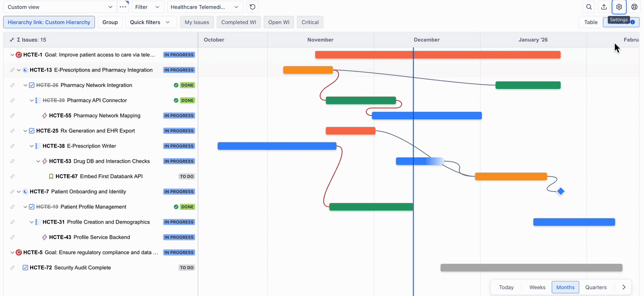Image resolution: width=644 pixels, height=296 pixels.
Task: Click the link icon beside HCTE-13
Action: click(x=11, y=70)
